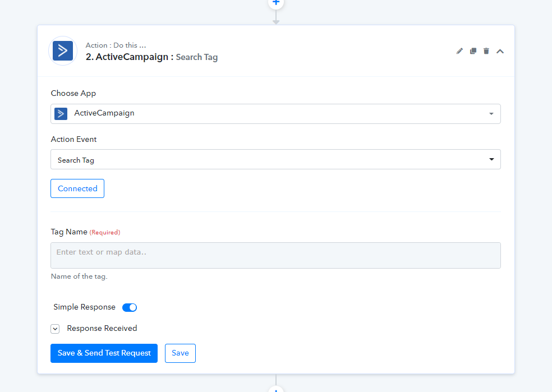Focus the Tag Name input field

[x=275, y=256]
